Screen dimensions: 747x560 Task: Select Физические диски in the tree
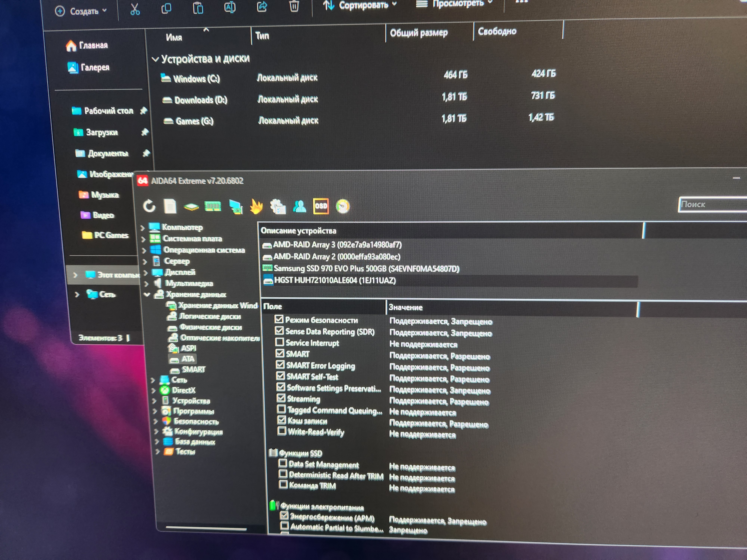(210, 327)
